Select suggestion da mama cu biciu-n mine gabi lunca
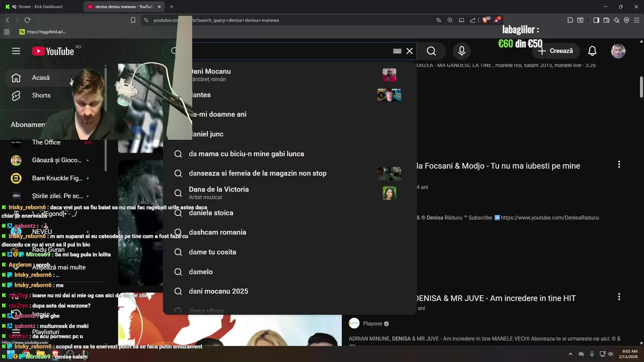 point(290,154)
